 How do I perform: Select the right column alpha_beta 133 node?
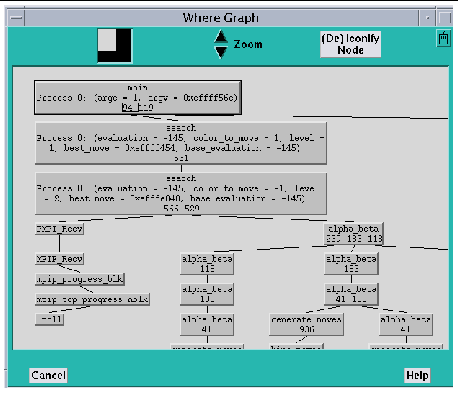351,263
